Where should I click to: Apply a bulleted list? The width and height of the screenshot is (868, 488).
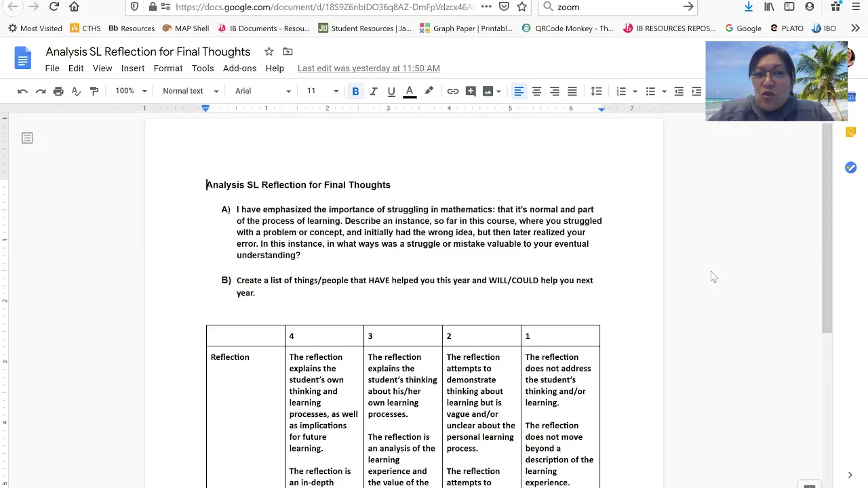click(x=650, y=91)
